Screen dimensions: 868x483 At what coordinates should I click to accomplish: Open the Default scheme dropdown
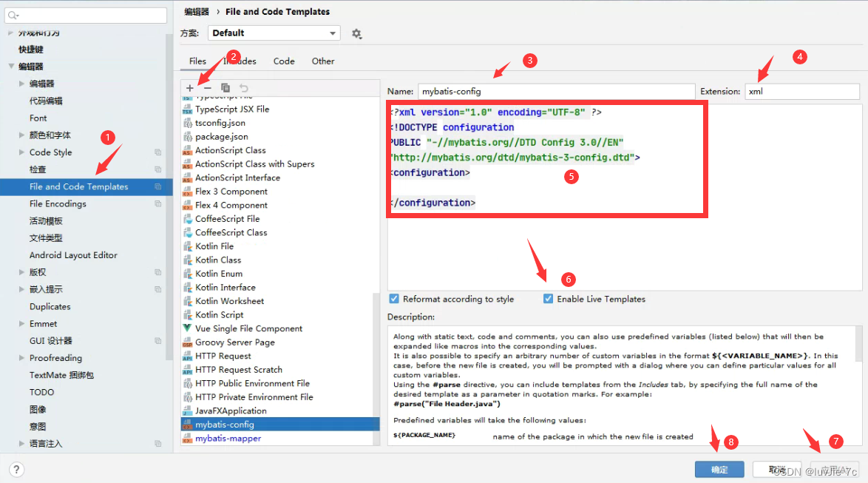point(274,33)
